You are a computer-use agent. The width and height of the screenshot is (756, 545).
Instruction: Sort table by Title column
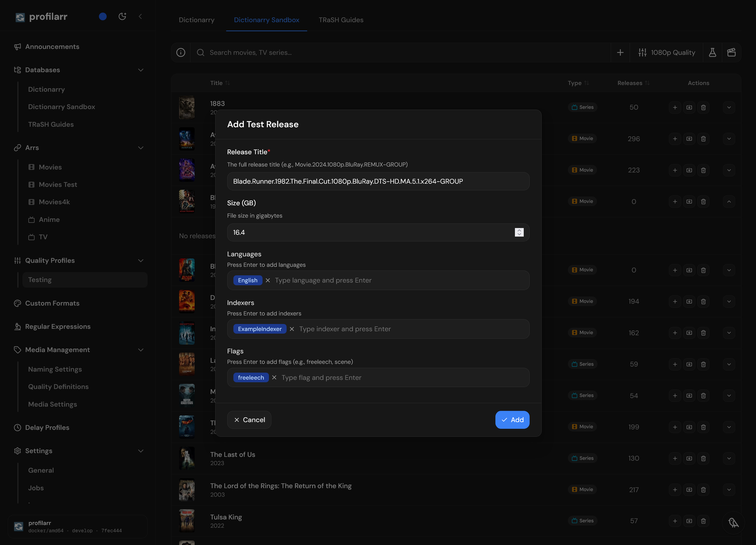pos(220,83)
